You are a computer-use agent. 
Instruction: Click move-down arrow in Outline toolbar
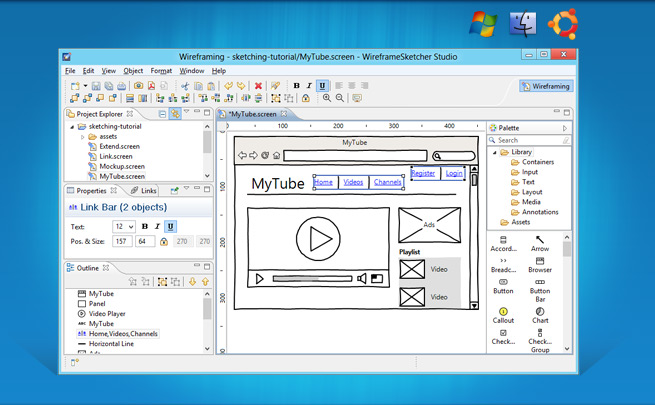tap(193, 282)
